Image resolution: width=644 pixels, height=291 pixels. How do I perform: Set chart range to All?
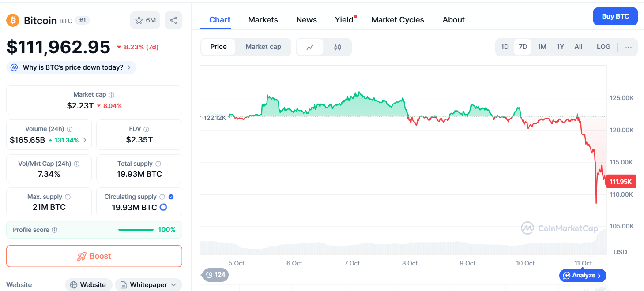(578, 47)
